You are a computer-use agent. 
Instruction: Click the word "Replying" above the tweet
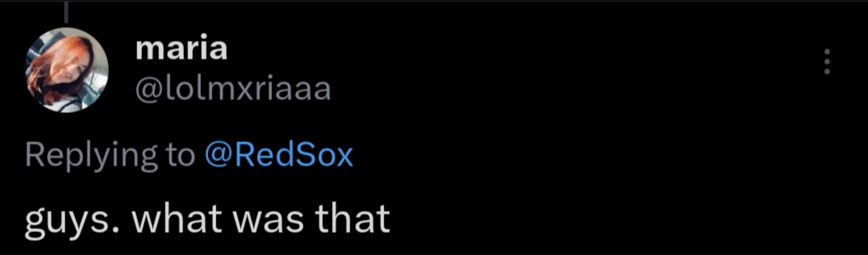(91, 155)
